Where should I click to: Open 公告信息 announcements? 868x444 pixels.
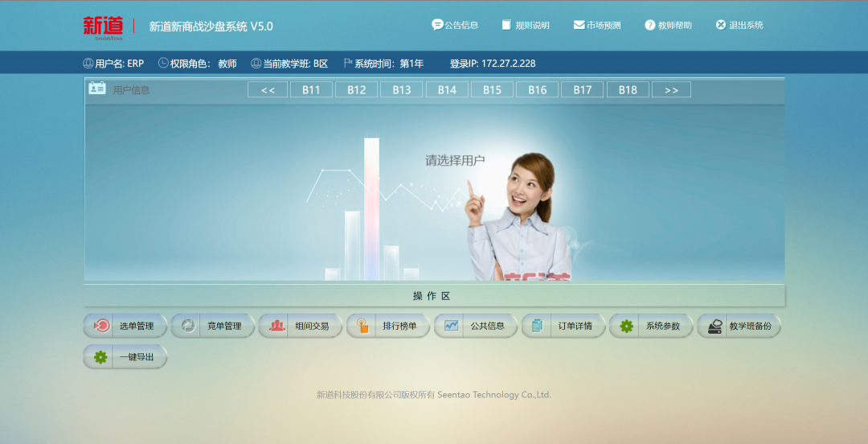(x=455, y=25)
